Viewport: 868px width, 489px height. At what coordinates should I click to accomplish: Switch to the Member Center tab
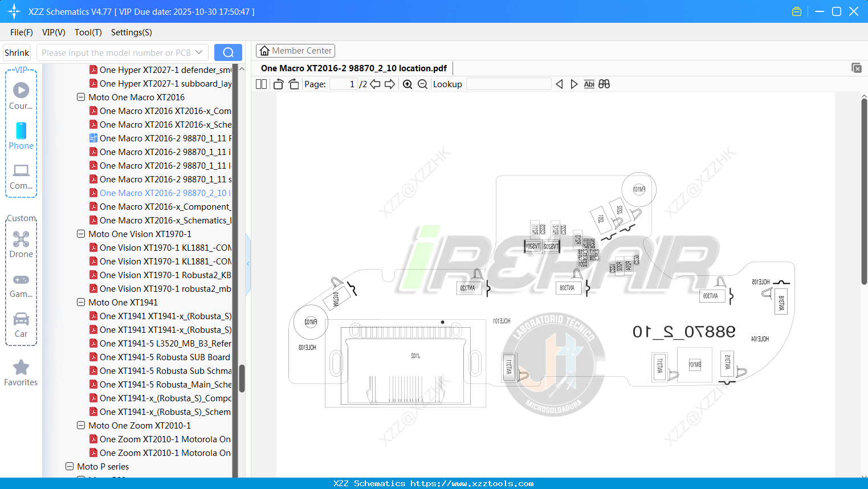click(x=295, y=51)
